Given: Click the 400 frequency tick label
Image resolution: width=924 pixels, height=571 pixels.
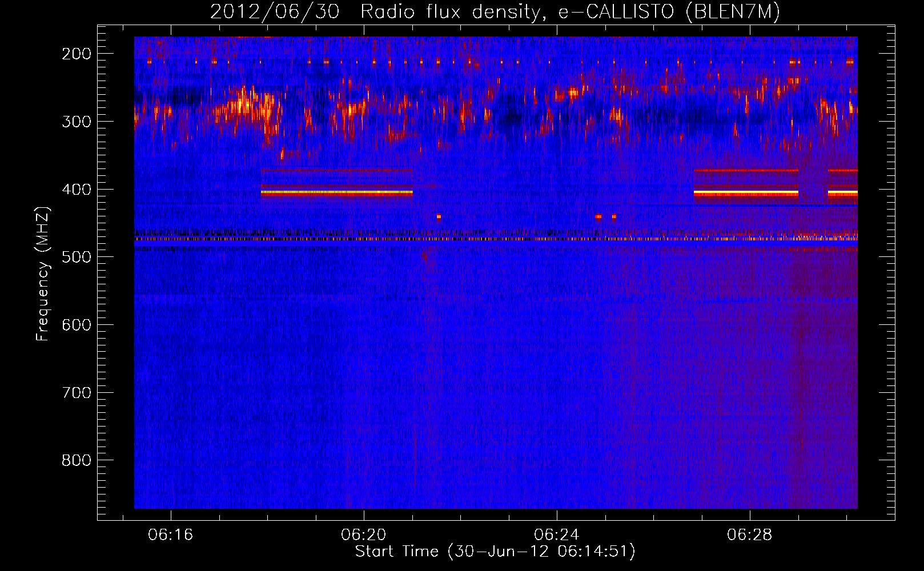Looking at the screenshot, I should coord(77,190).
